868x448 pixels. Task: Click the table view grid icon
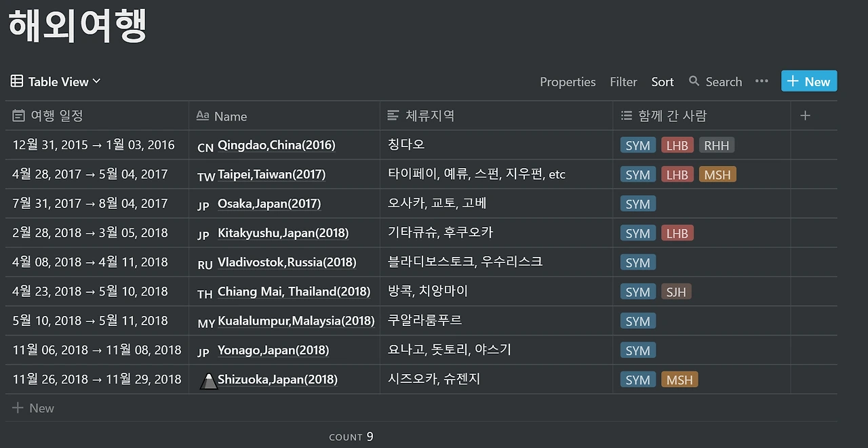tap(17, 81)
